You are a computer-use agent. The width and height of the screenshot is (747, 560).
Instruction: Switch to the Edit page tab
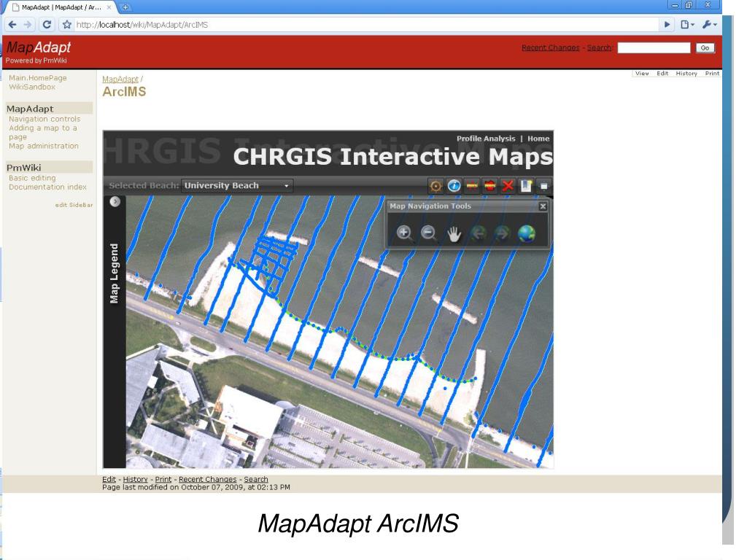662,74
